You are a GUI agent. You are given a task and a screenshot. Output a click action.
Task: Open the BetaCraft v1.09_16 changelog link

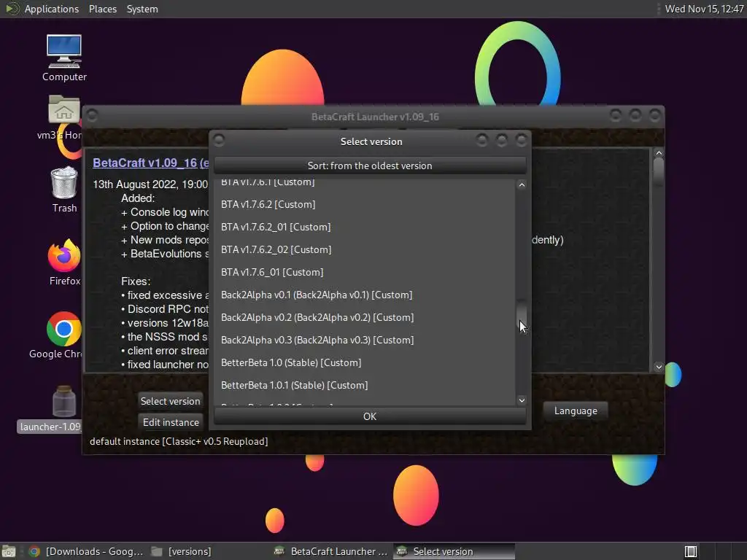pos(150,163)
